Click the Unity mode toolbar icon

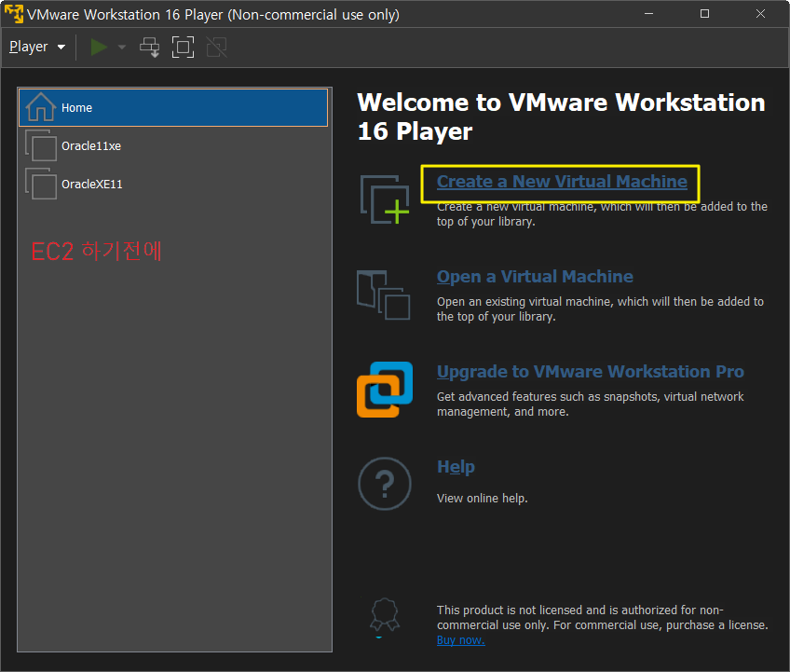217,48
